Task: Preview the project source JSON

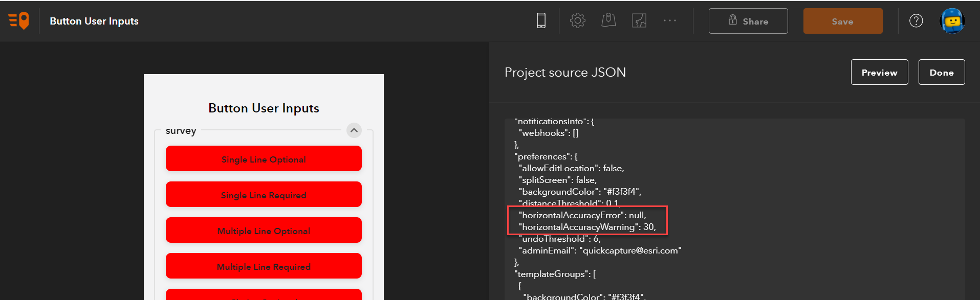Action: 879,73
